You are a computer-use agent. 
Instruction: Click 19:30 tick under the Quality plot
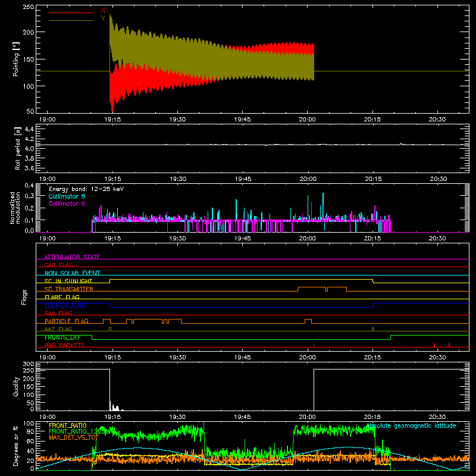click(x=177, y=417)
